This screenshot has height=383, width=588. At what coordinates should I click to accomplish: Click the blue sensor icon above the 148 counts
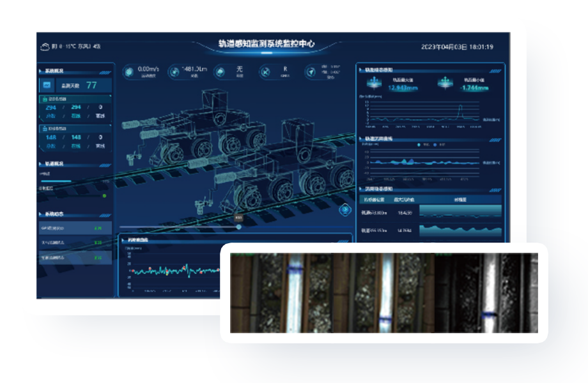coord(45,129)
